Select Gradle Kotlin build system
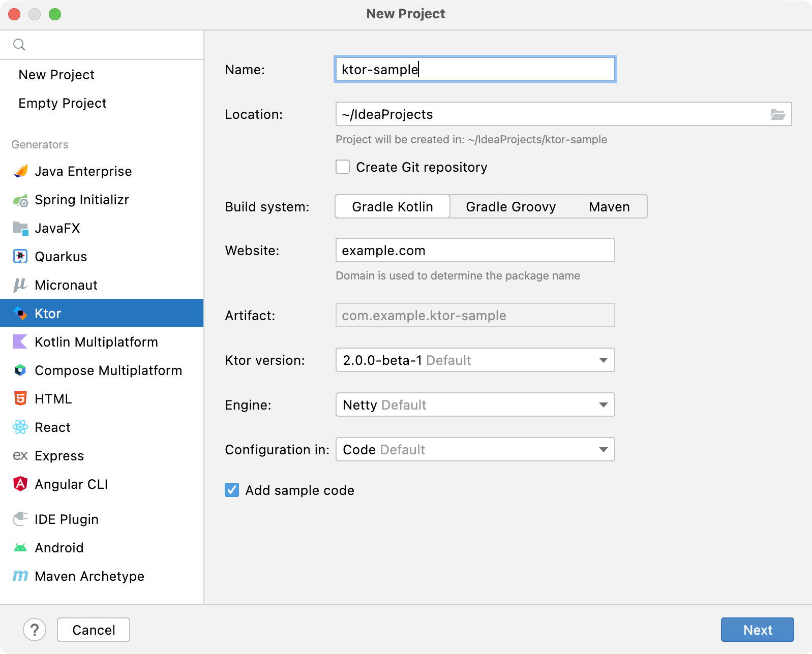Viewport: 812px width, 654px height. 393,206
